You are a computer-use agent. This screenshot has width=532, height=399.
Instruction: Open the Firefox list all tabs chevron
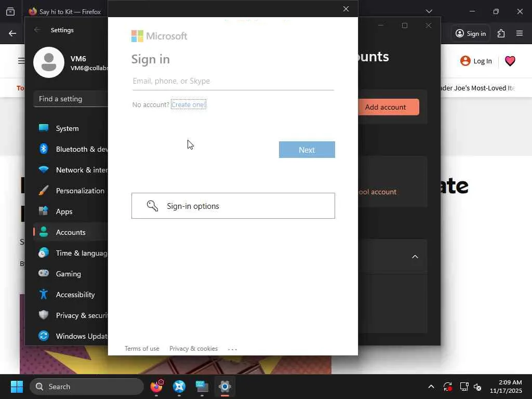tap(429, 11)
